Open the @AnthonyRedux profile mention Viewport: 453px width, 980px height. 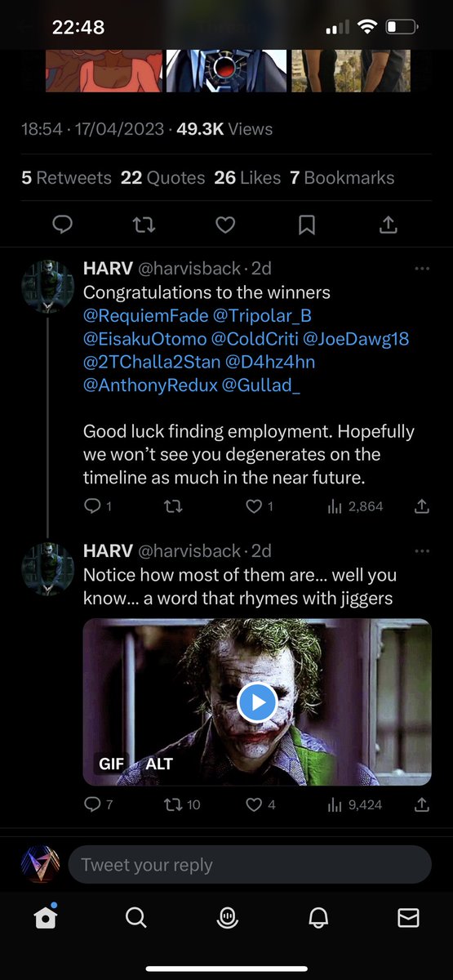coord(150,384)
